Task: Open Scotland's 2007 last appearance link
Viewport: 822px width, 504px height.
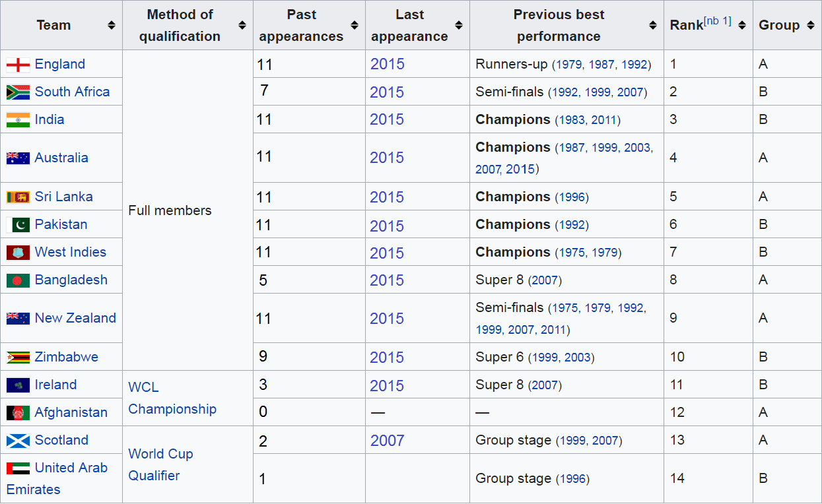Action: tap(387, 441)
